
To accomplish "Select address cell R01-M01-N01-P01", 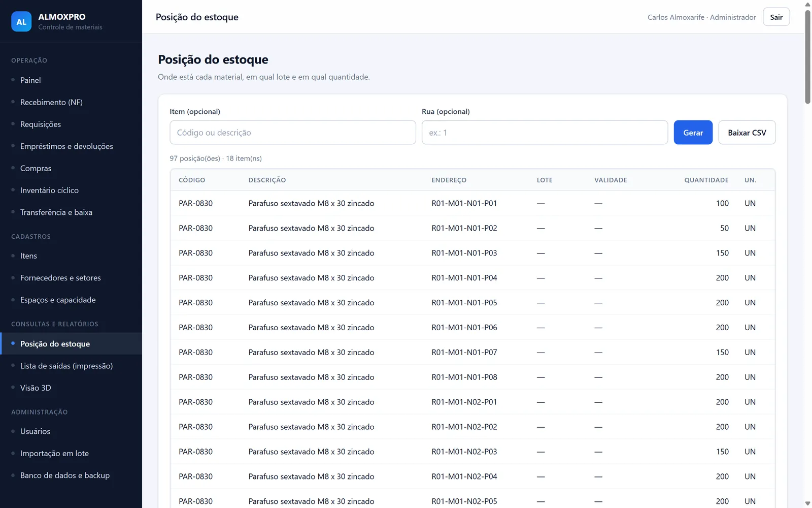I will click(464, 203).
